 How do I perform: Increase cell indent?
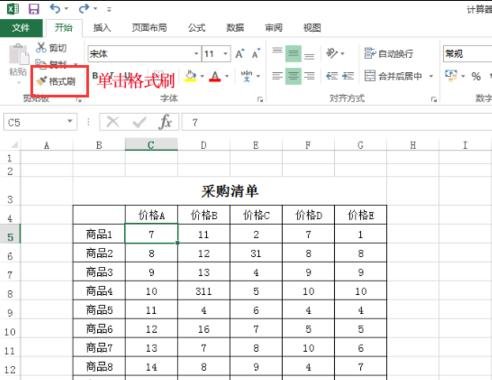tap(348, 76)
